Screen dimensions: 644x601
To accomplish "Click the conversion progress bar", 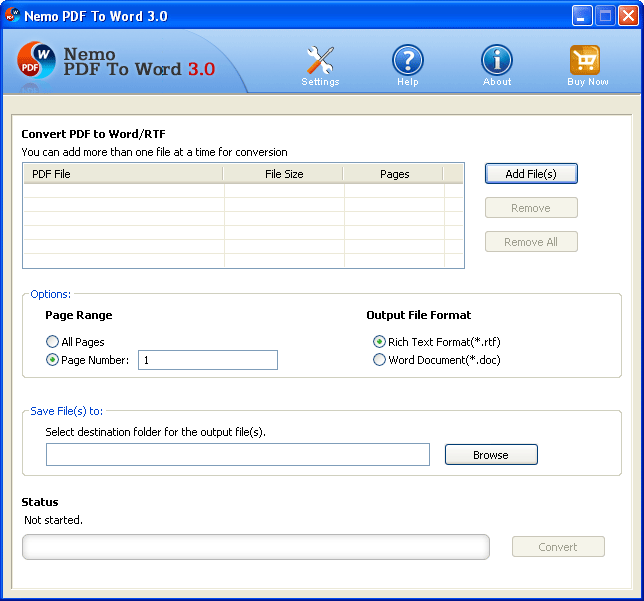I will coord(256,547).
